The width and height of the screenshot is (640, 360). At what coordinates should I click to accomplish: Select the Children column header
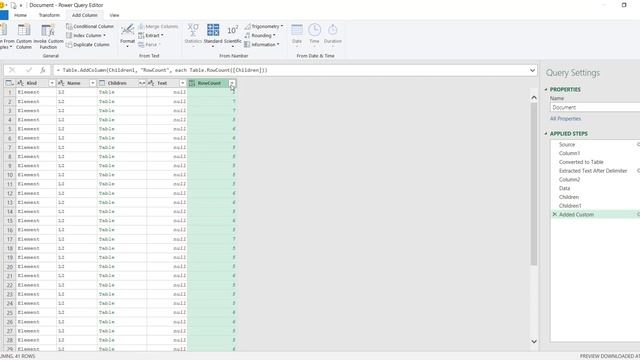(117, 83)
